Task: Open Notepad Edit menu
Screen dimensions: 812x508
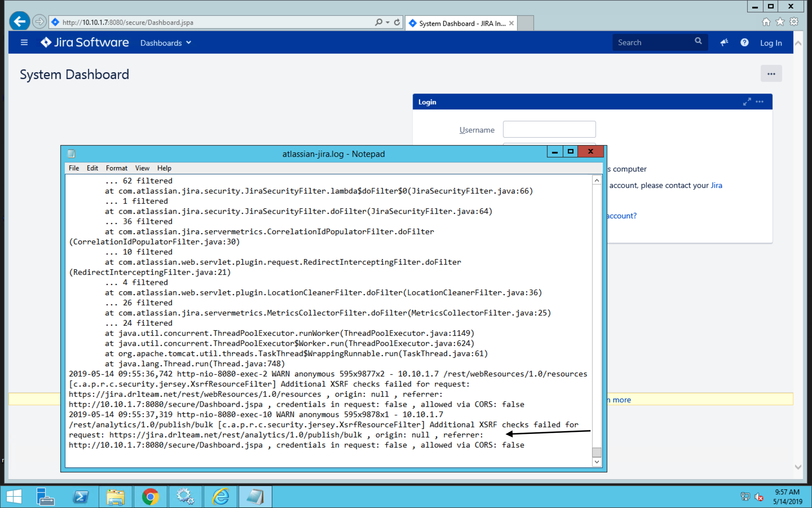Action: click(92, 168)
